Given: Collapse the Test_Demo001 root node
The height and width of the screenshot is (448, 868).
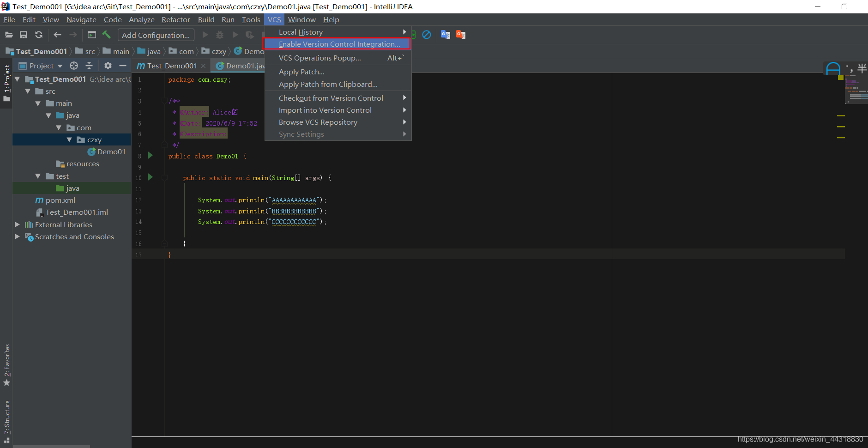Looking at the screenshot, I should click(17, 79).
